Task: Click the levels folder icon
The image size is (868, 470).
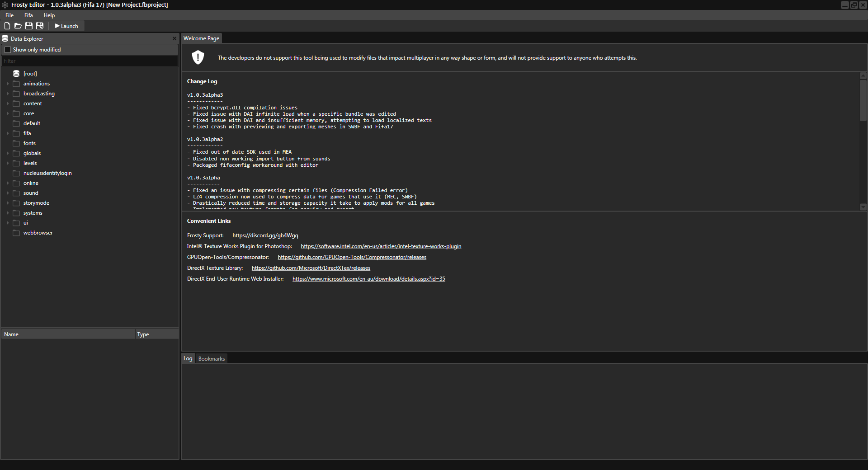Action: (x=16, y=163)
